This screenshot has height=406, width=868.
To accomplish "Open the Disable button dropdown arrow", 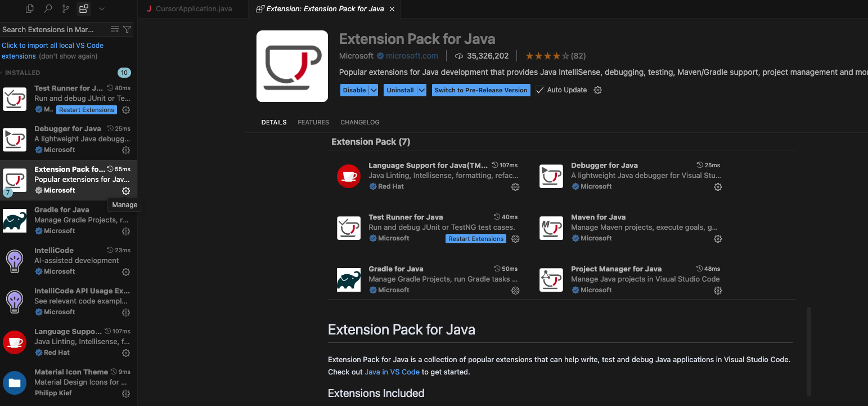I will pos(374,90).
